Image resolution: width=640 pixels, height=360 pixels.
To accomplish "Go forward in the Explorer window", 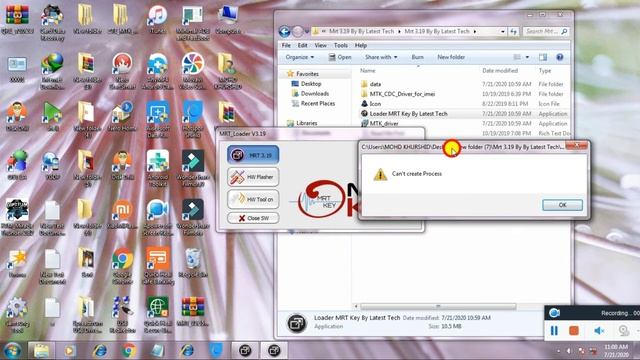I will click(298, 31).
